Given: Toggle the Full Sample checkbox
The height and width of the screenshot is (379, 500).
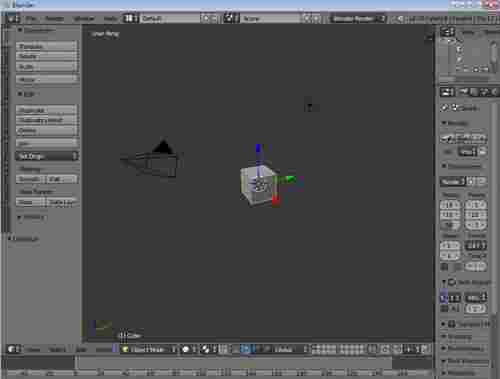Looking at the screenshot, I should [x=444, y=309].
